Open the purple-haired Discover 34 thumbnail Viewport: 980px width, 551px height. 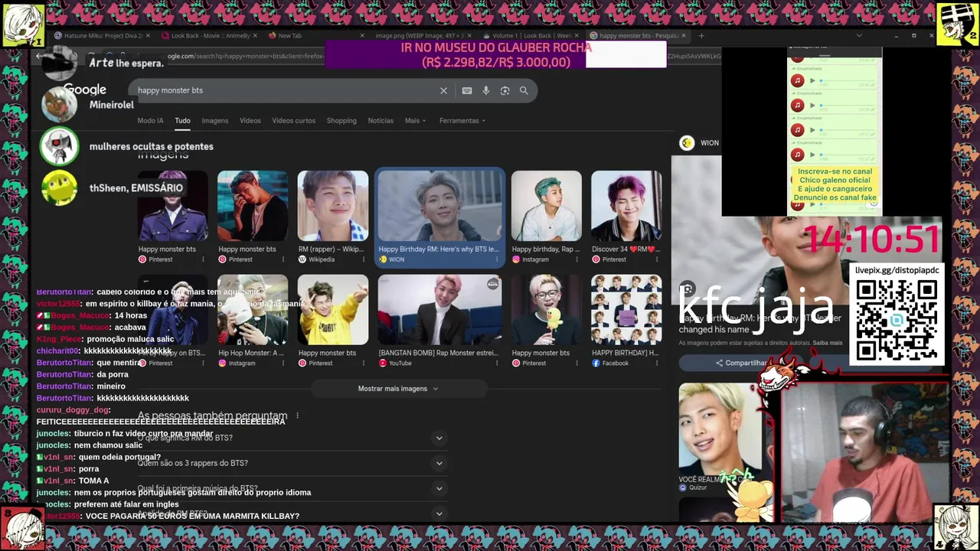626,206
